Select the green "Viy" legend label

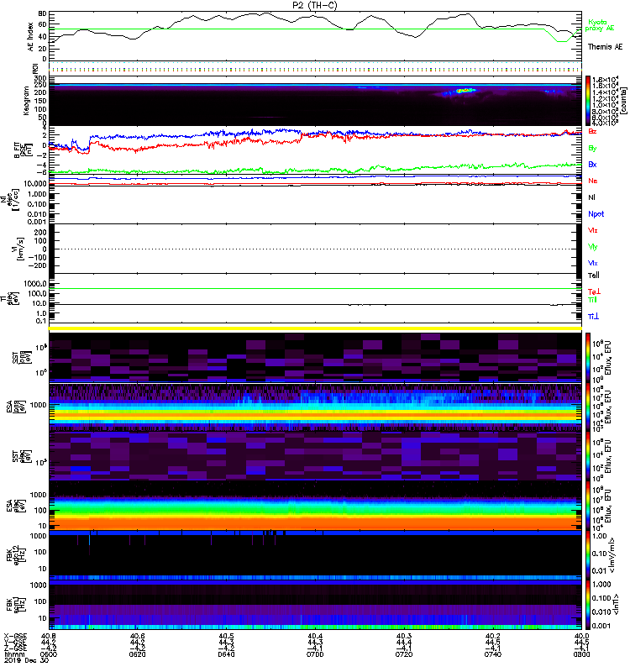592,247
